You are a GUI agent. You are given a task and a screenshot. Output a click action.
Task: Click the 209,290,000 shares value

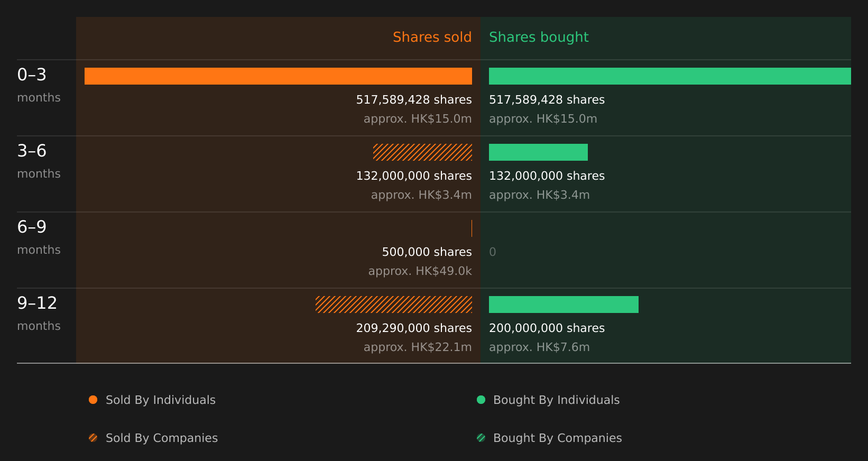[414, 328]
